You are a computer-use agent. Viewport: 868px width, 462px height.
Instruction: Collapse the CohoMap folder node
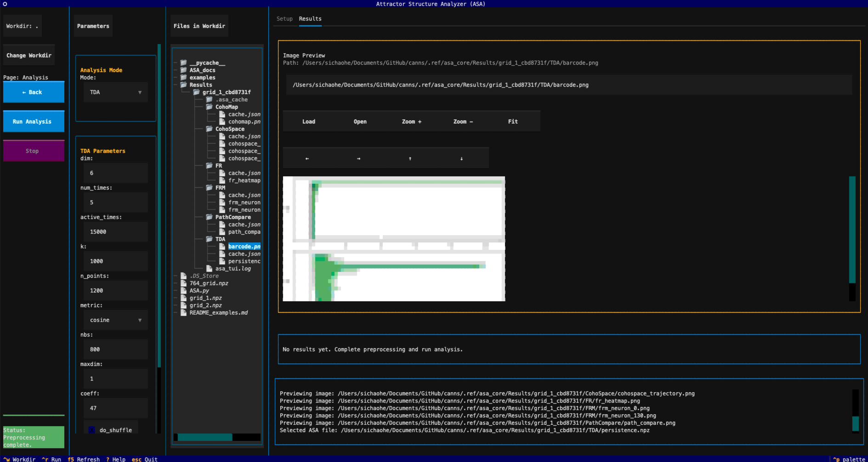[226, 107]
